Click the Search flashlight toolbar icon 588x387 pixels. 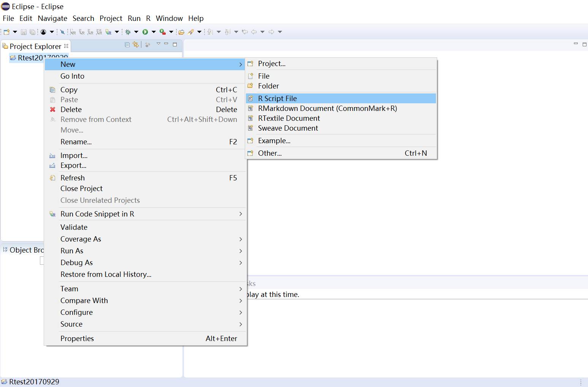tap(191, 32)
